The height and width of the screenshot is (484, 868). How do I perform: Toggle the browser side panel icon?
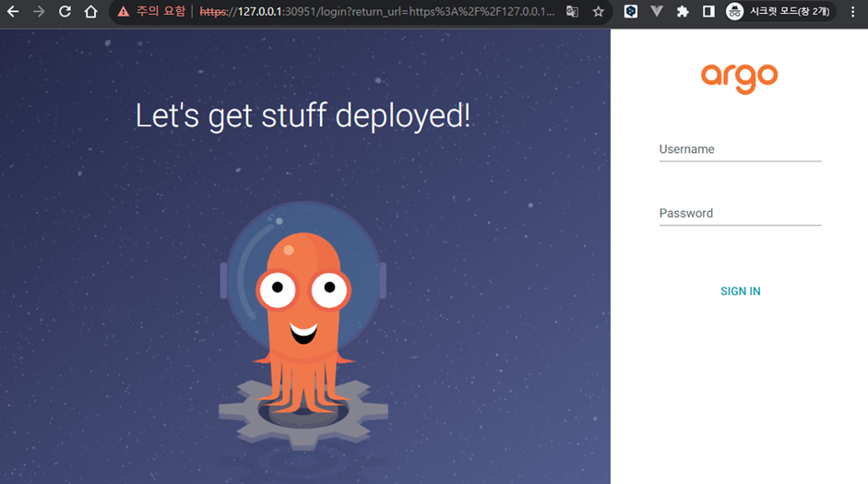[708, 11]
